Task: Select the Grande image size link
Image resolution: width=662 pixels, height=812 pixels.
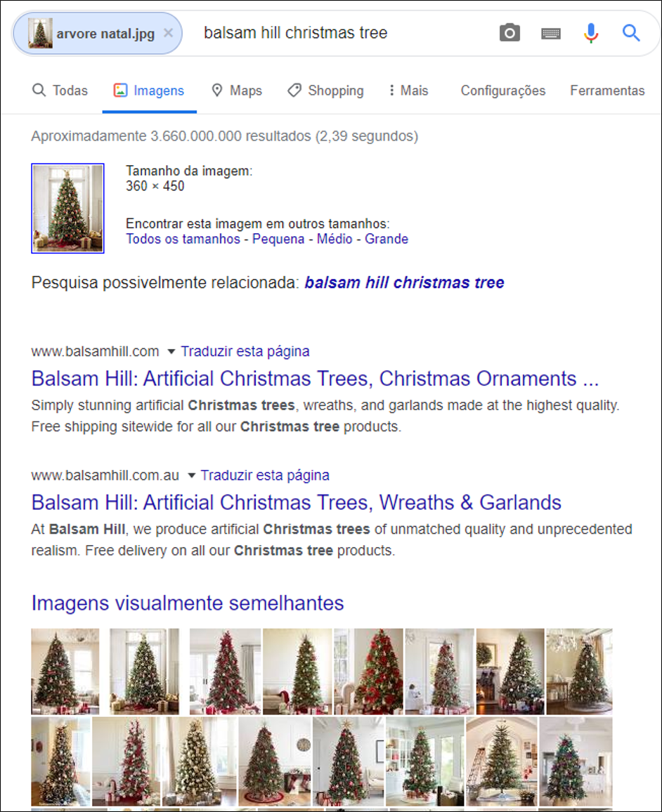Action: [x=387, y=240]
